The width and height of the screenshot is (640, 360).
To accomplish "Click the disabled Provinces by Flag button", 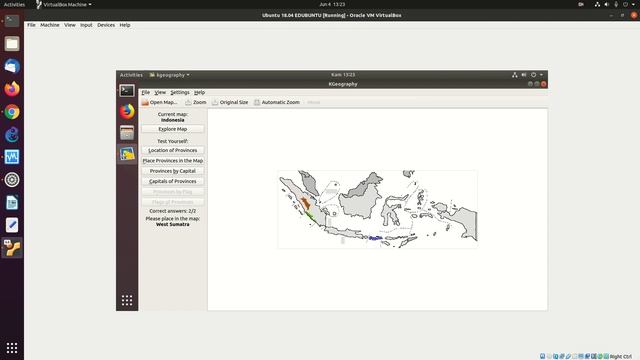I will tap(173, 192).
